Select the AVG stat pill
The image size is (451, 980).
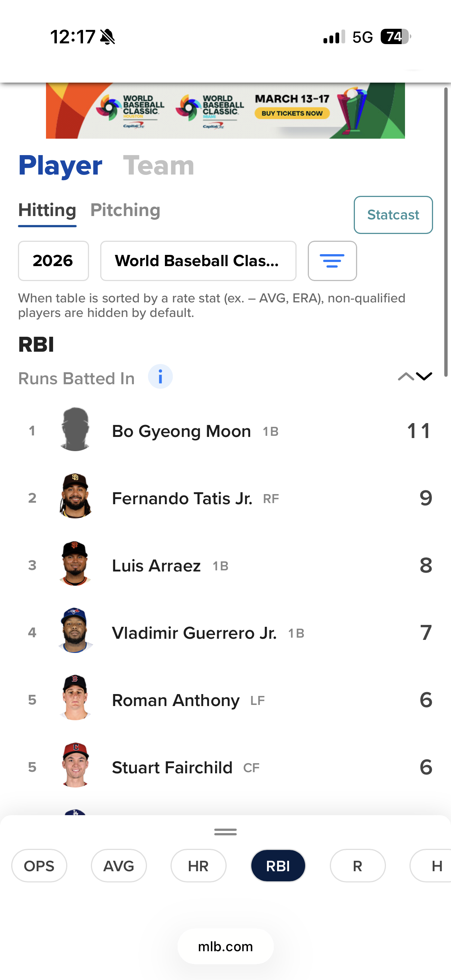tap(119, 866)
